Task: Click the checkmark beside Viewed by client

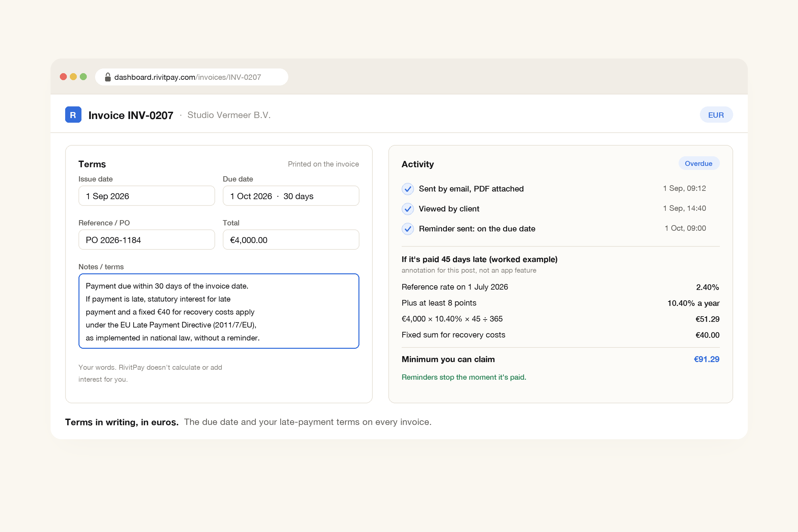Action: coord(408,209)
